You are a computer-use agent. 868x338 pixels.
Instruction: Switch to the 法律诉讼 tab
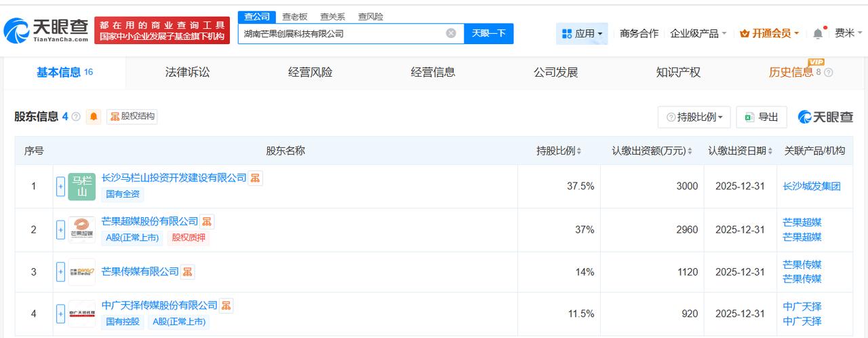coord(187,72)
